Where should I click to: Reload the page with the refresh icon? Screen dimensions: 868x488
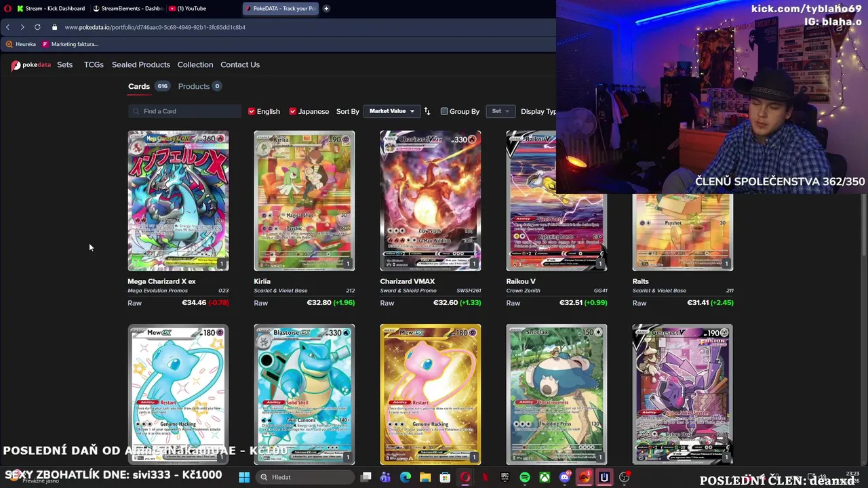pyautogui.click(x=37, y=27)
